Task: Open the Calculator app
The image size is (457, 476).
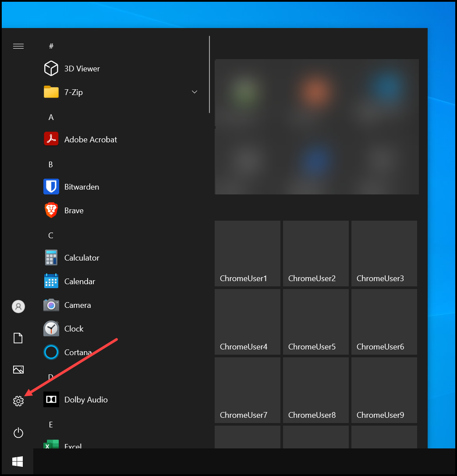Action: [x=82, y=257]
